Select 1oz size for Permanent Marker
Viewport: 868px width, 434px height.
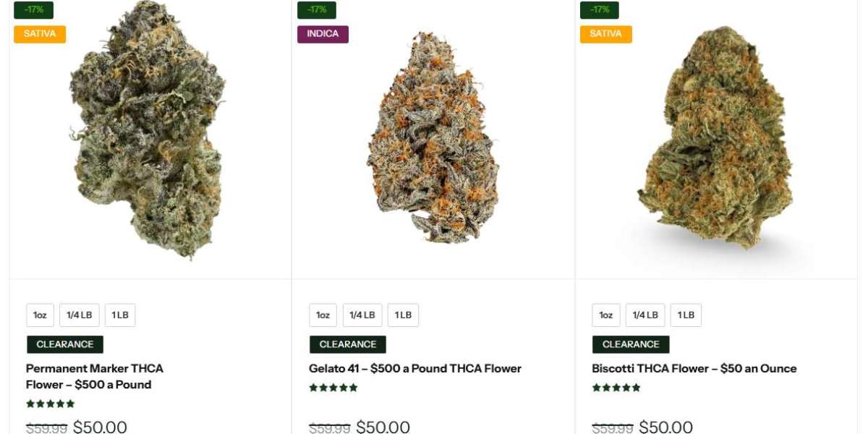(40, 315)
